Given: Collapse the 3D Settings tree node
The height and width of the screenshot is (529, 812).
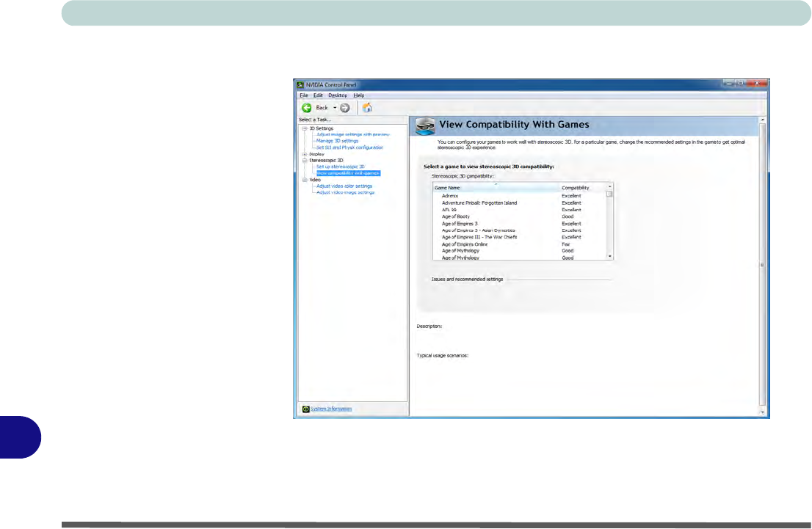Looking at the screenshot, I should (x=304, y=128).
